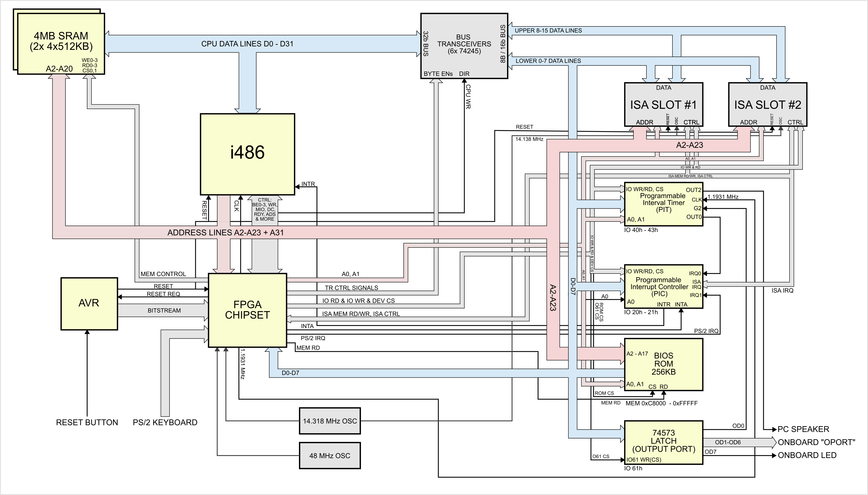The image size is (868, 495).
Task: Click the PS/2 KEYBOARD label
Action: click(x=165, y=422)
